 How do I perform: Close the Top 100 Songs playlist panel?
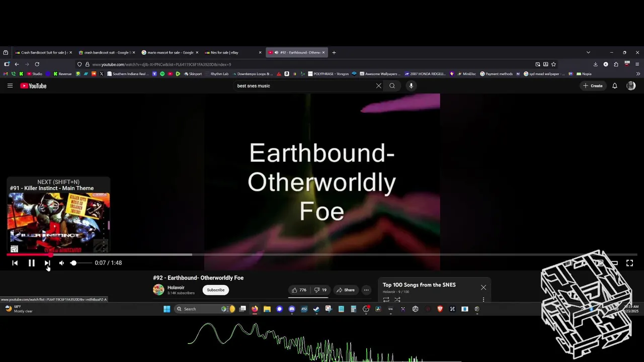(x=484, y=288)
